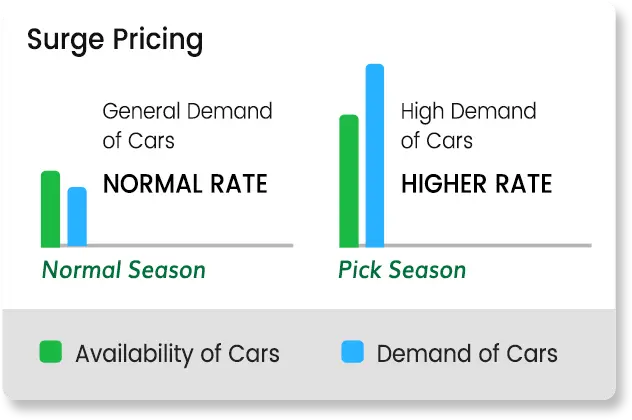Select the green bar in Pick Season chart
The image size is (632, 420).
coord(349,181)
